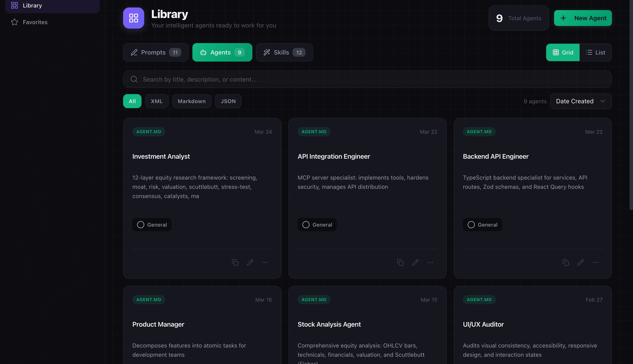
Task: Click the General tag on Investment Analyst
Action: [152, 225]
